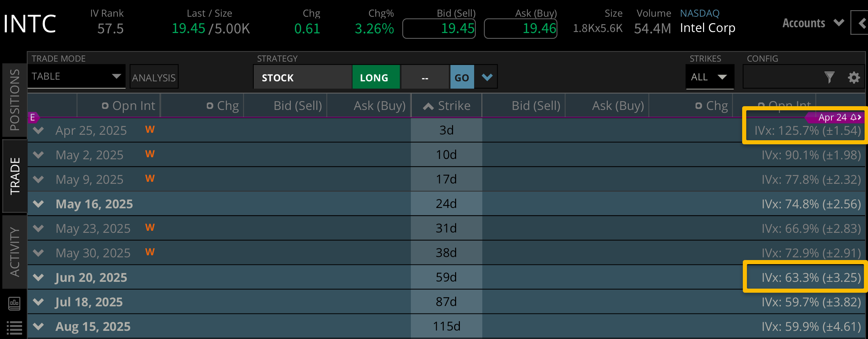Expand the Apr 25, 2025 weekly expiration
Viewport: 868px width, 339px height.
pyautogui.click(x=38, y=130)
